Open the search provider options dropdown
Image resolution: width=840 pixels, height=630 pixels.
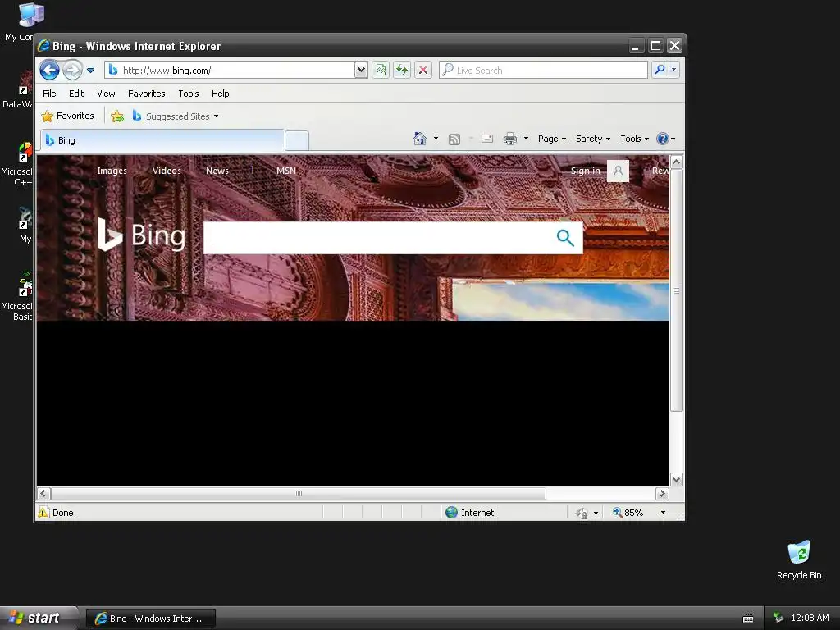tap(674, 70)
